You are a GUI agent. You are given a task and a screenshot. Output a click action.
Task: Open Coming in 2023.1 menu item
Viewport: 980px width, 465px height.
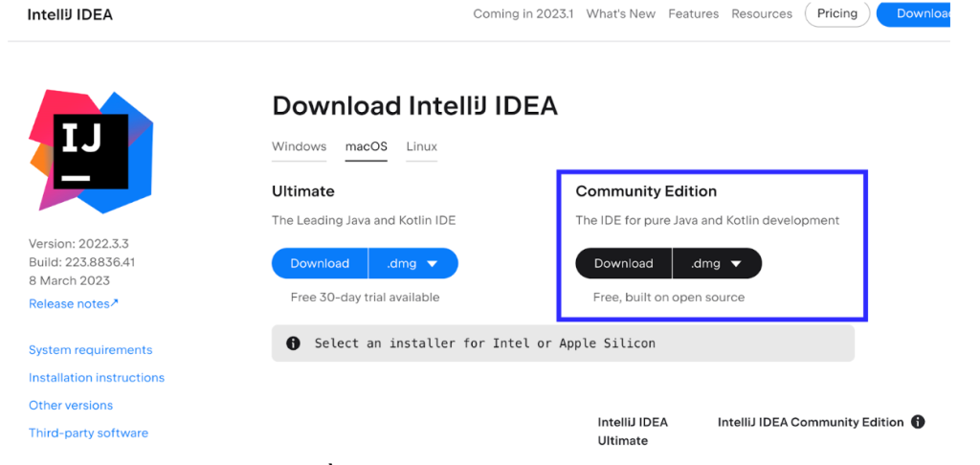coord(523,14)
